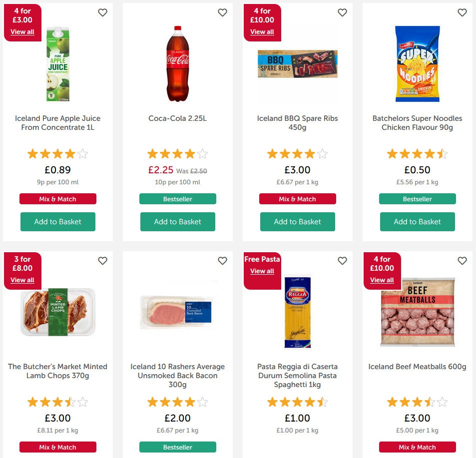Viewport: 476px width, 458px height.
Task: Open View all for the 4 for £10.00 offer
Action: click(x=262, y=31)
